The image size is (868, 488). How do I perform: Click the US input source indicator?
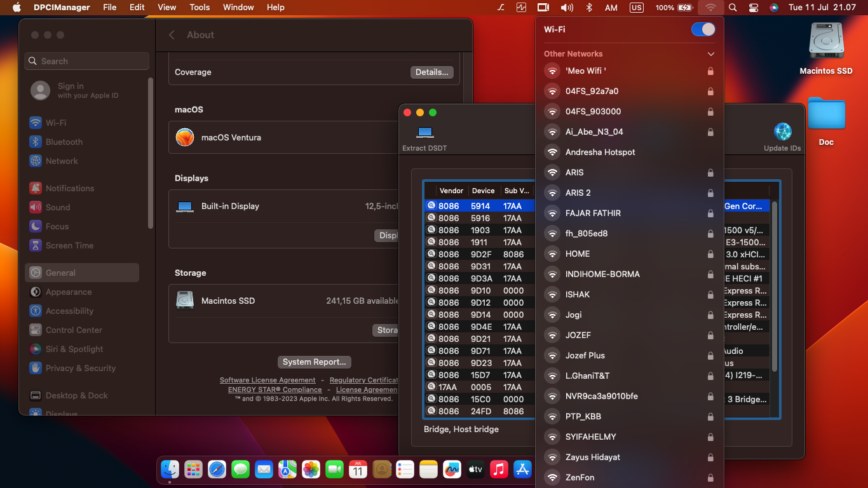point(636,8)
